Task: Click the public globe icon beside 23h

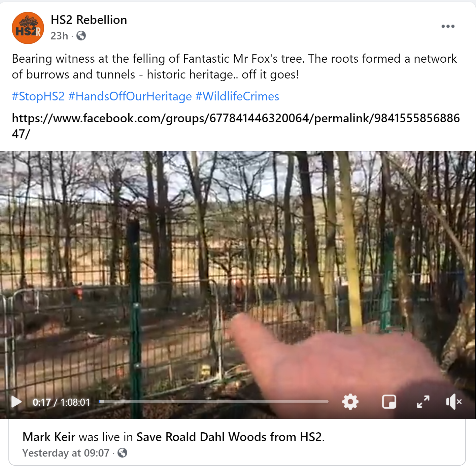Action: click(x=81, y=36)
